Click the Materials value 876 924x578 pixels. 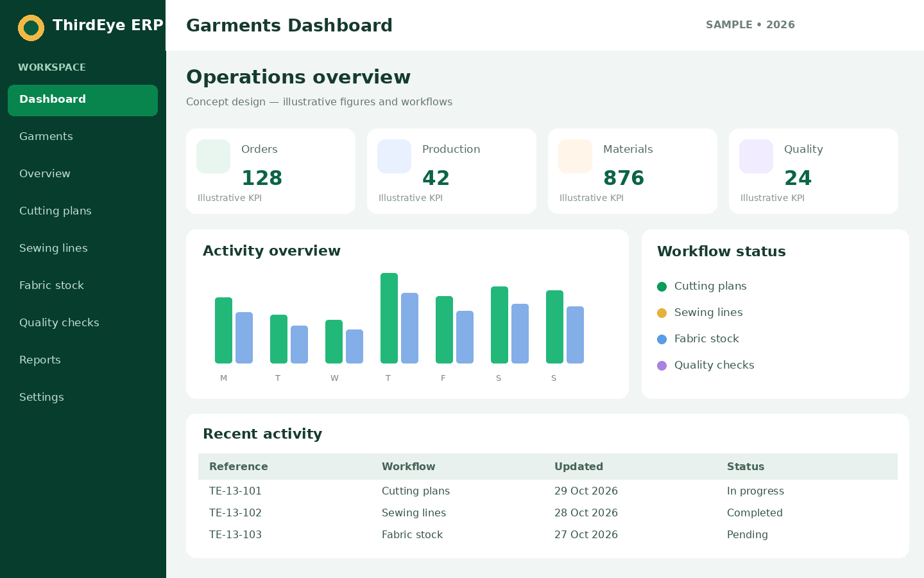624,178
